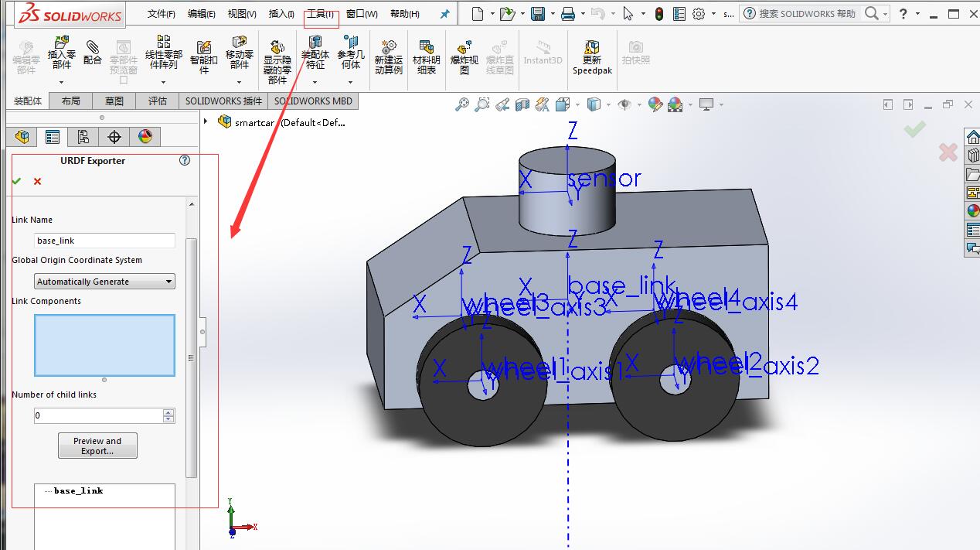Click Show Hidden Components (显示隐藏的零部件)
Viewport: 980px width, 550px height.
tap(277, 62)
